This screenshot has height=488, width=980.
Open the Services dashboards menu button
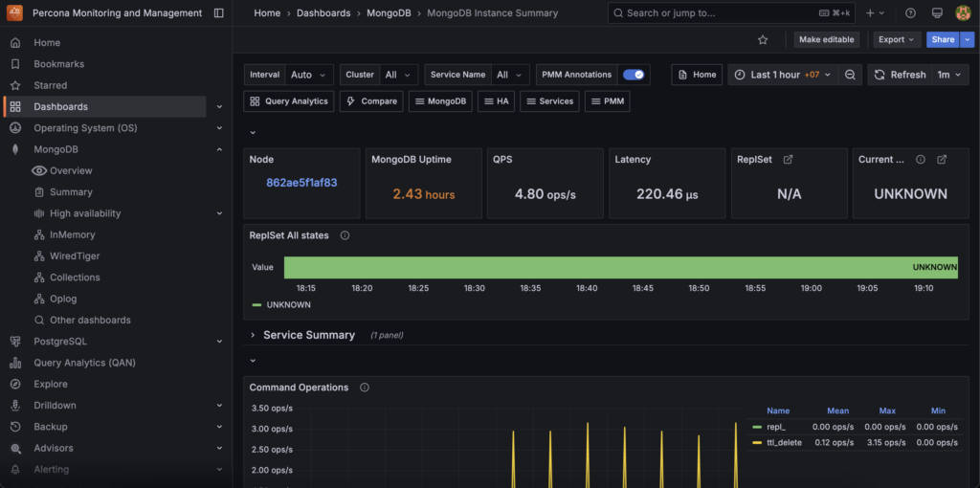coord(549,101)
